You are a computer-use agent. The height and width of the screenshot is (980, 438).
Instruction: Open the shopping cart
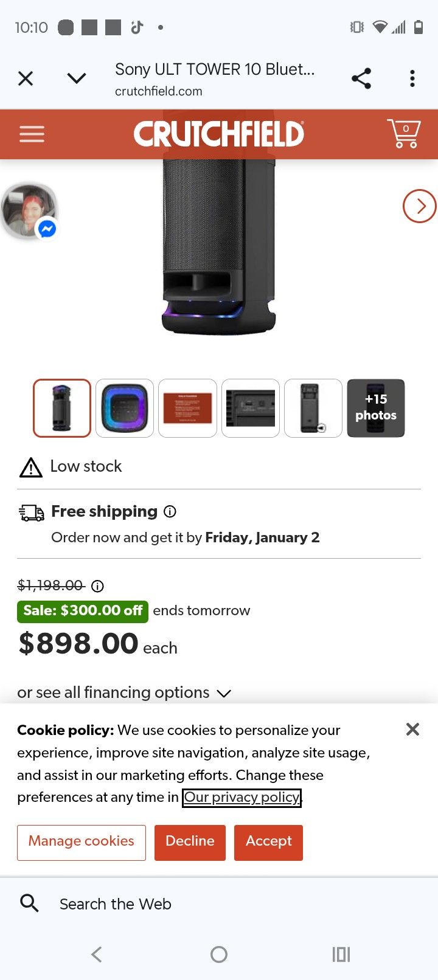pos(403,134)
